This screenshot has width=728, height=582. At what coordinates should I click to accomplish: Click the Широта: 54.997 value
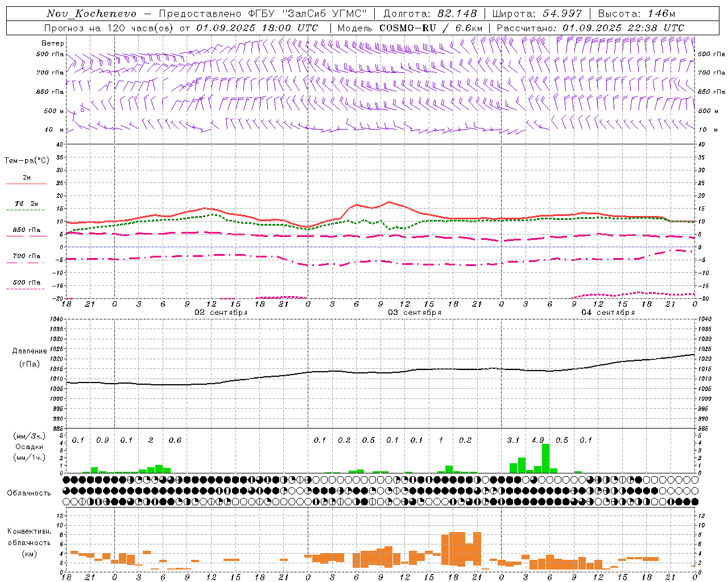click(x=537, y=14)
